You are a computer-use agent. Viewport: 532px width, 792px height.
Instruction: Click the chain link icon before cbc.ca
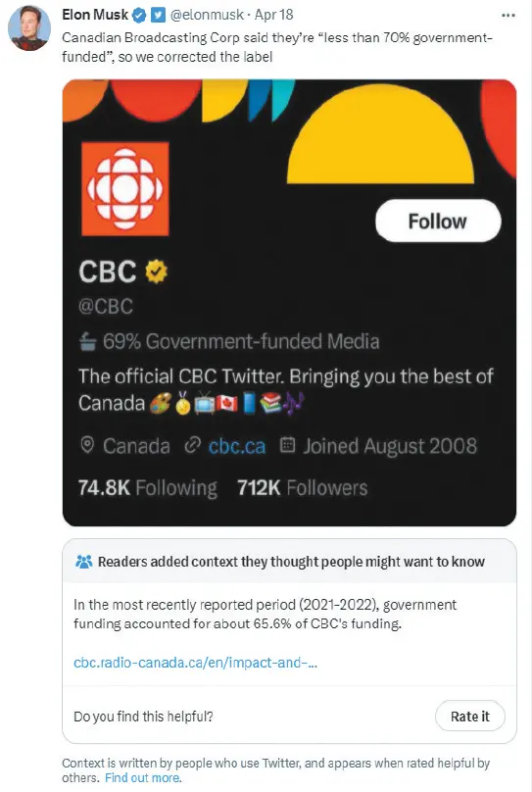coord(192,445)
